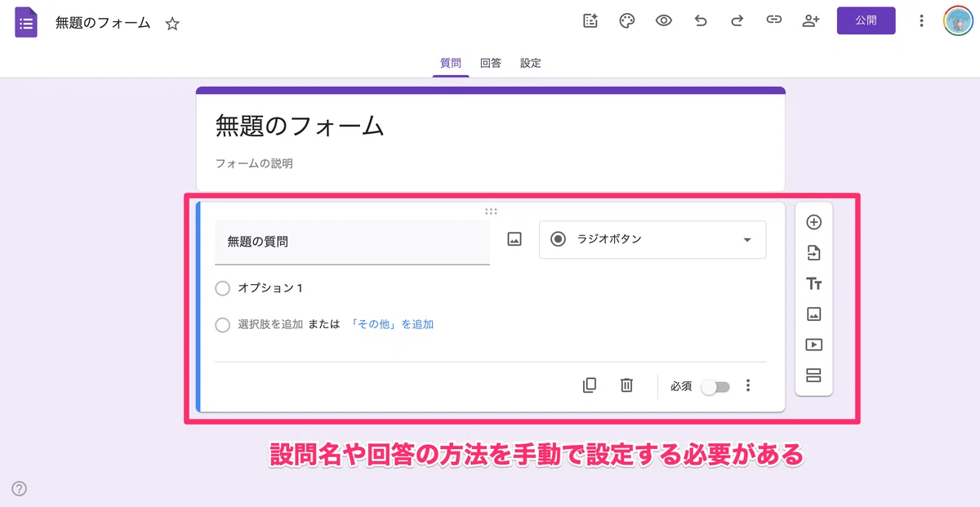Preview the form with eye icon
The image size is (980, 507).
(x=664, y=21)
